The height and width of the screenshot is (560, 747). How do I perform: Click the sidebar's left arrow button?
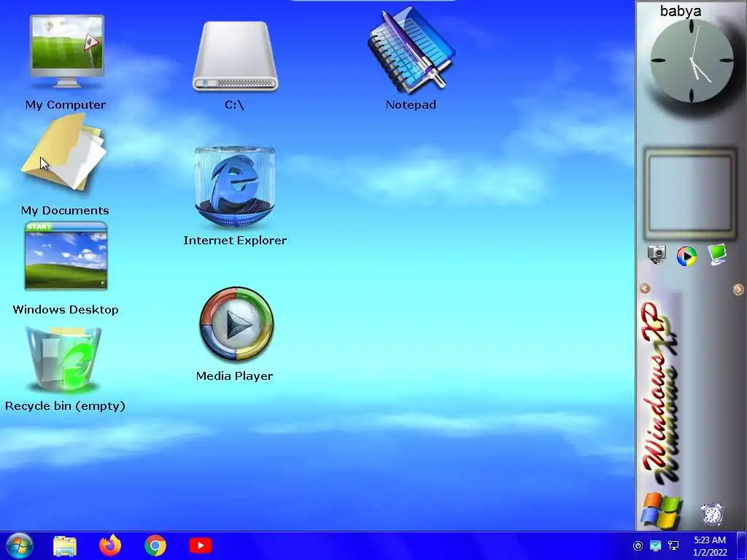point(645,289)
